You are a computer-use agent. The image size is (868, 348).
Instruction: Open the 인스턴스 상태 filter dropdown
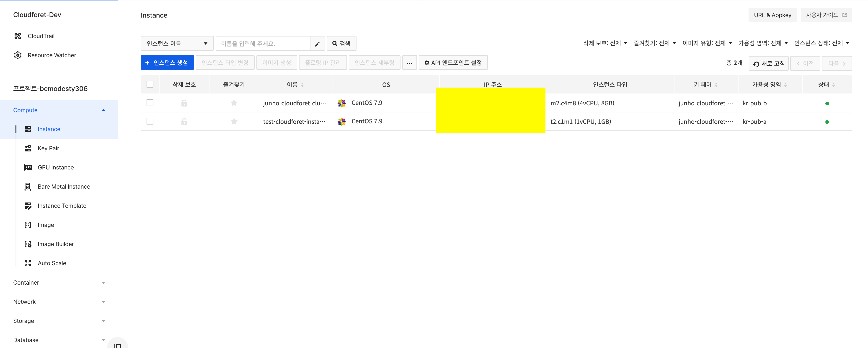click(821, 43)
